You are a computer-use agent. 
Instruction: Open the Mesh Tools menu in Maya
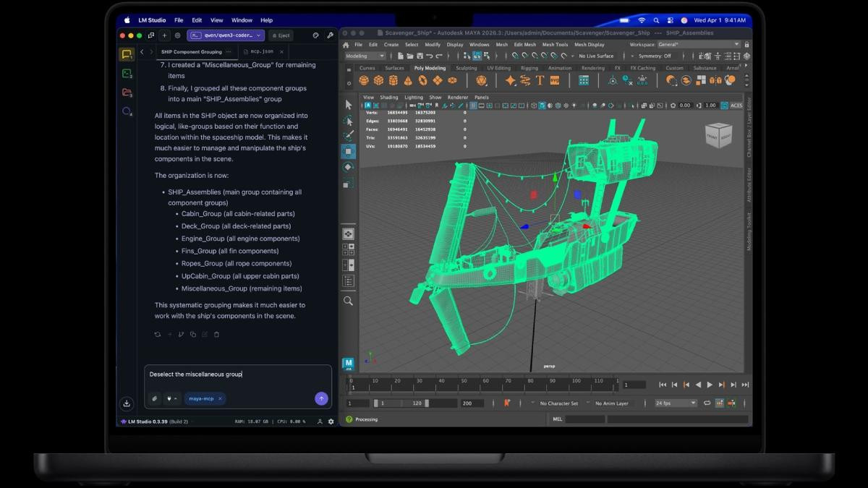pyautogui.click(x=555, y=44)
